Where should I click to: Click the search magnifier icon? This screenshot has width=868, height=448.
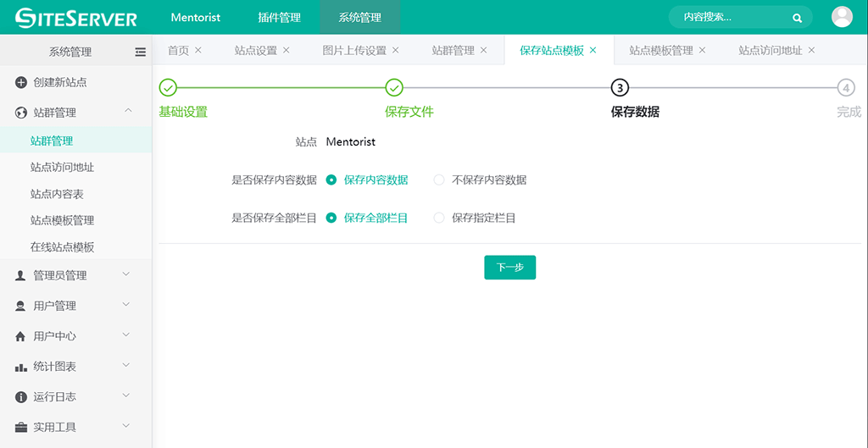(x=797, y=18)
